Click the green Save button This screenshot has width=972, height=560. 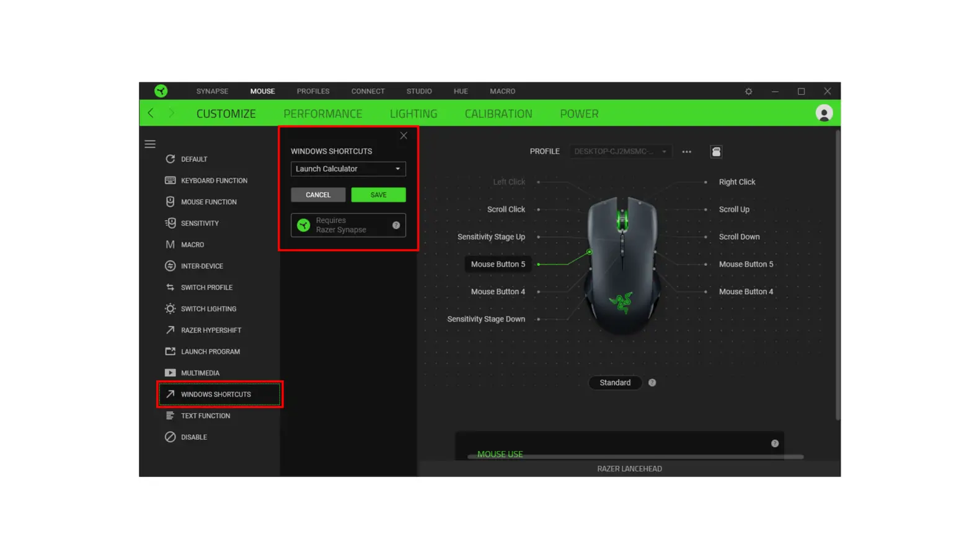coord(378,195)
